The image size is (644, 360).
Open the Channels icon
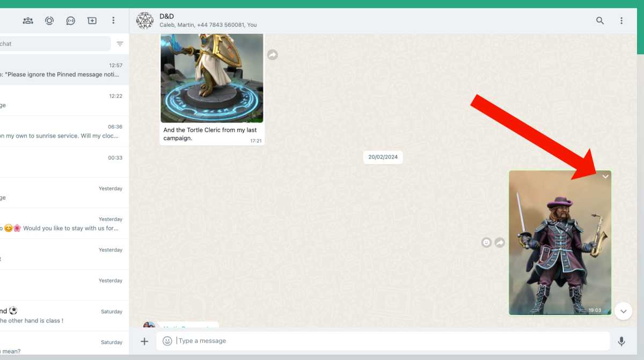click(x=71, y=20)
